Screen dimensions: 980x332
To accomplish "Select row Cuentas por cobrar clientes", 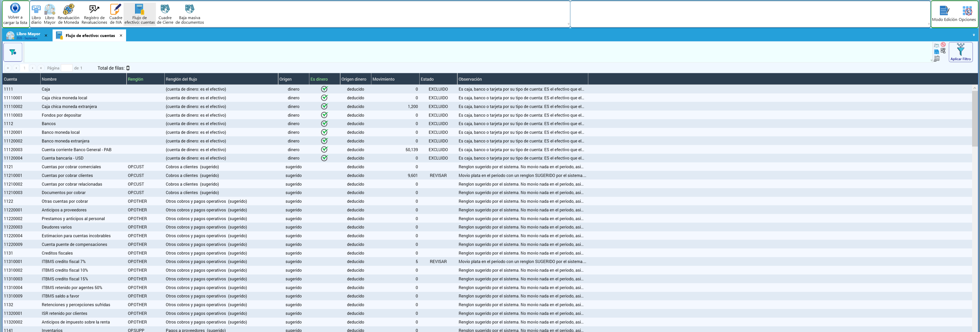I will point(487,175).
